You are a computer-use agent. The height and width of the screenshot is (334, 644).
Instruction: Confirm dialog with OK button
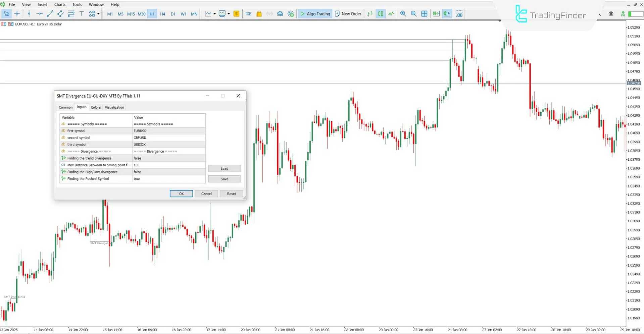(x=181, y=194)
